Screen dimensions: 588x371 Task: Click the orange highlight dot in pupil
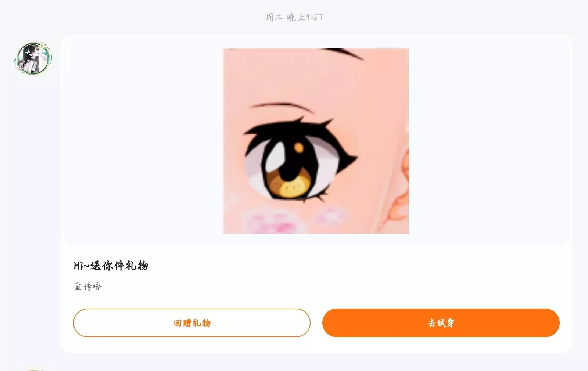tap(299, 148)
